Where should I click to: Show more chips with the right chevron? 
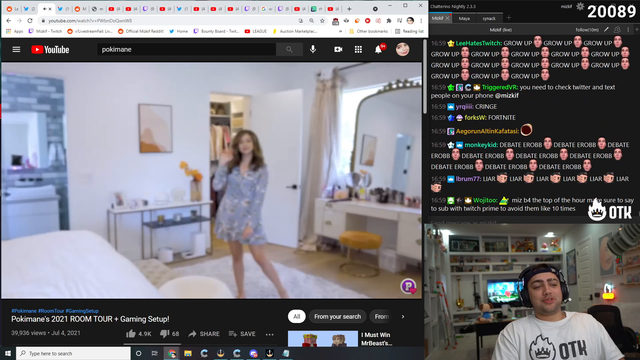[x=403, y=316]
